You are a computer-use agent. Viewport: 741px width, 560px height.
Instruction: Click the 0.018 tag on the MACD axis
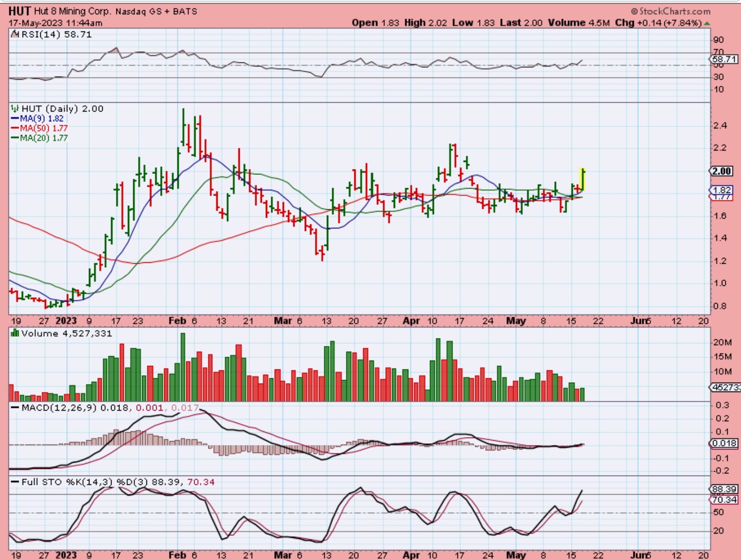(724, 443)
